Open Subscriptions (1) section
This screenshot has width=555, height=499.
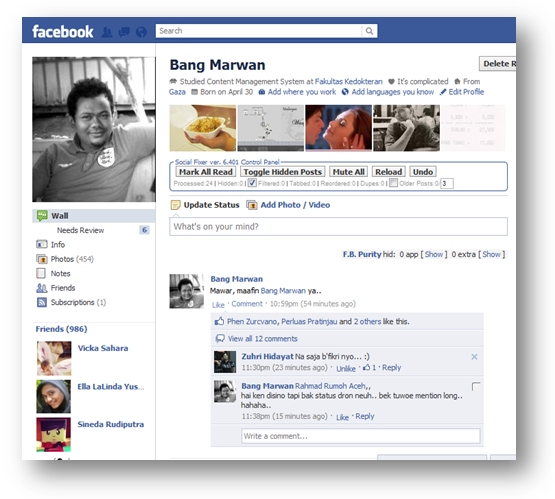click(x=78, y=302)
